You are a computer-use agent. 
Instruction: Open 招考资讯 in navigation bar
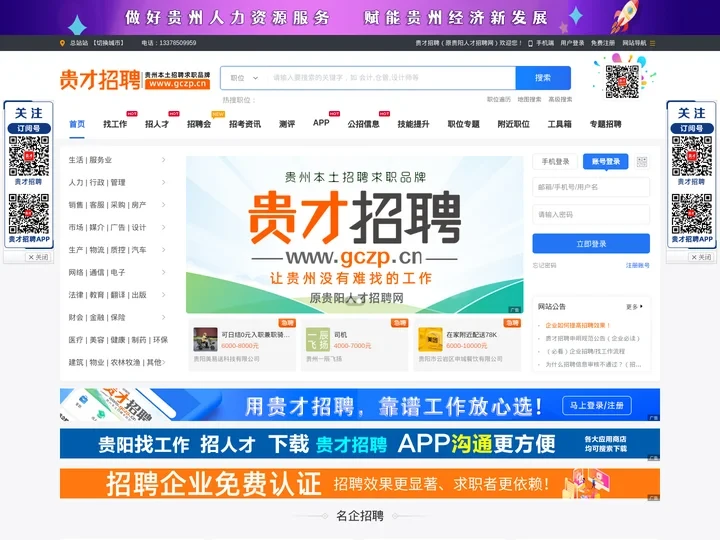tap(245, 124)
